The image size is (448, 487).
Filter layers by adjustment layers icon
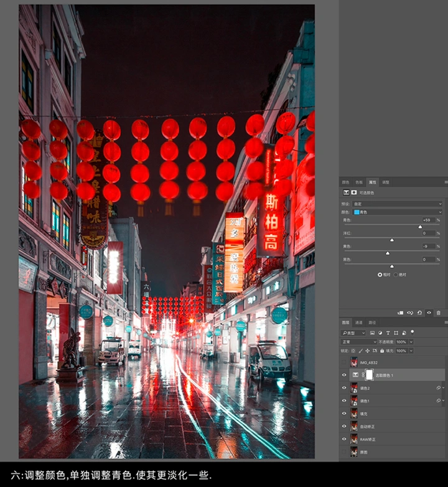click(380, 333)
